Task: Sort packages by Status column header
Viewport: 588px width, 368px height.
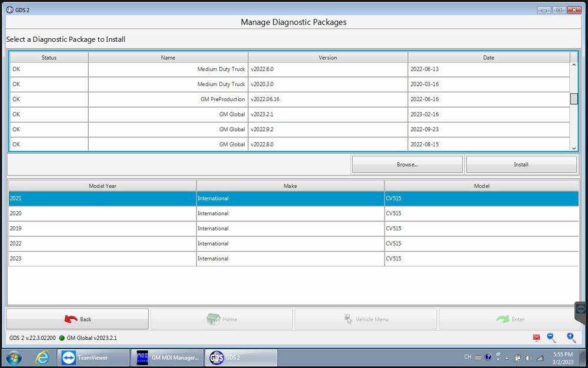Action: pyautogui.click(x=49, y=58)
